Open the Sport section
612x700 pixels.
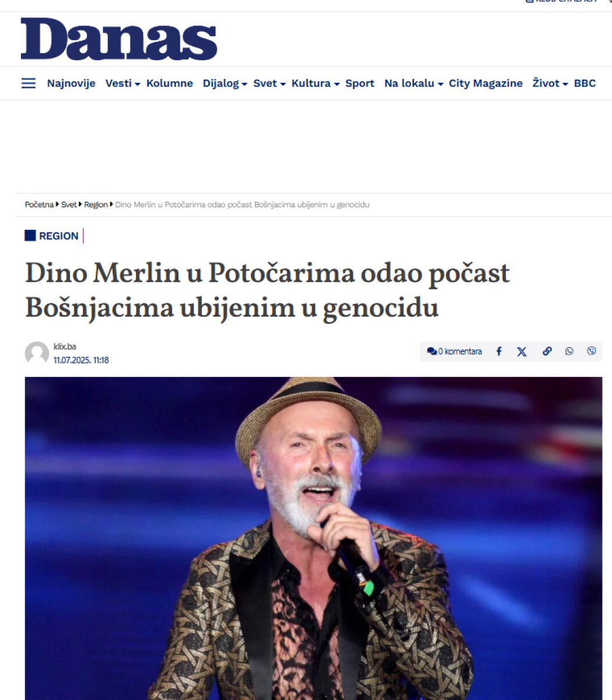(x=360, y=83)
